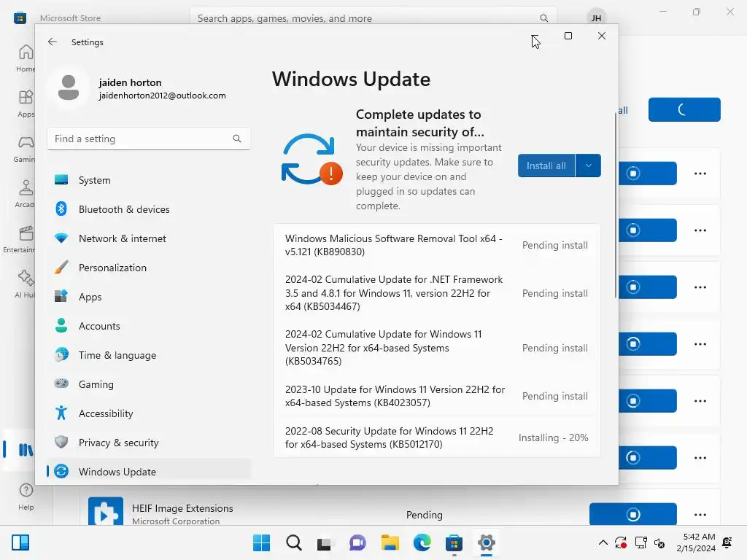The width and height of the screenshot is (747, 560).
Task: Select Time & language in Settings sidebar
Action: tap(149, 355)
